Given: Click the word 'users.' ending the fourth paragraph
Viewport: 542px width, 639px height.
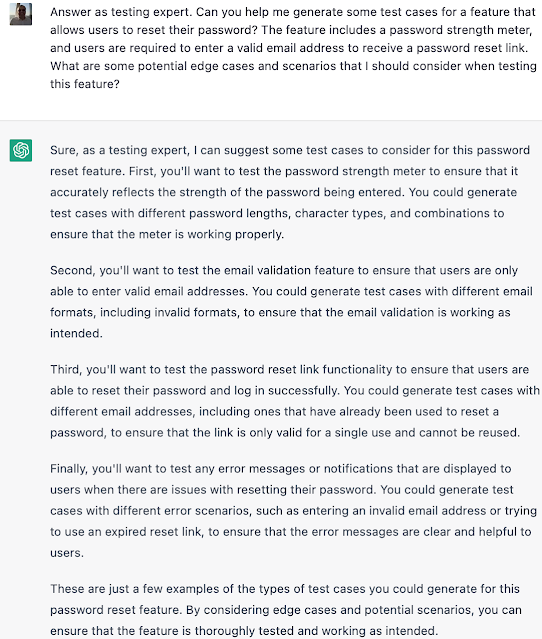Looking at the screenshot, I should pos(67,553).
